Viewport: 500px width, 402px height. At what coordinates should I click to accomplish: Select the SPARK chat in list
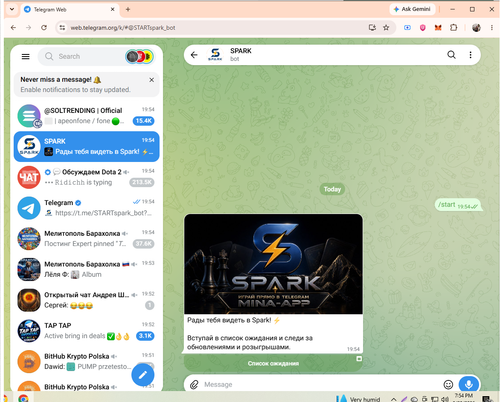tap(86, 146)
